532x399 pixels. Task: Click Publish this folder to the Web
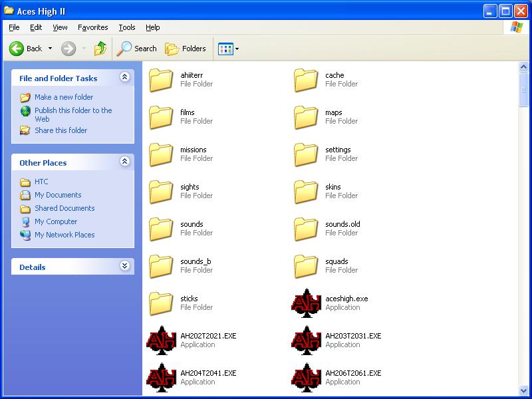click(73, 114)
